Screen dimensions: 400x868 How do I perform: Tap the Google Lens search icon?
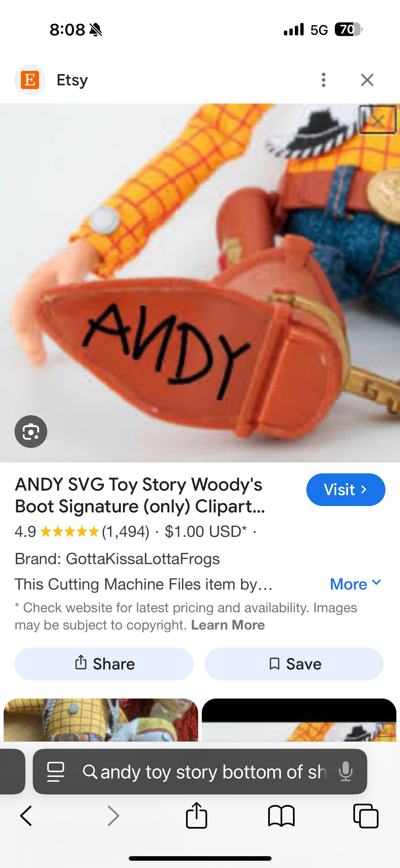tap(31, 432)
